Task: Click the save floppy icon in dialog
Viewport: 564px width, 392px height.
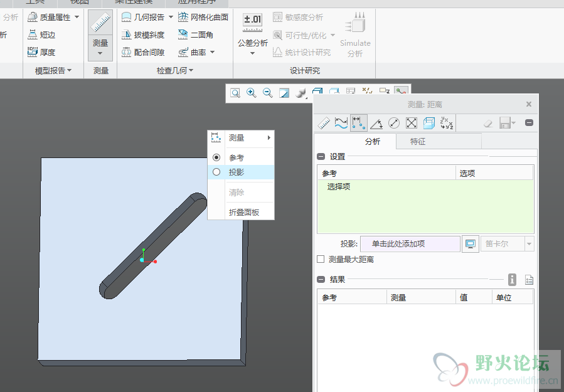Action: [505, 124]
